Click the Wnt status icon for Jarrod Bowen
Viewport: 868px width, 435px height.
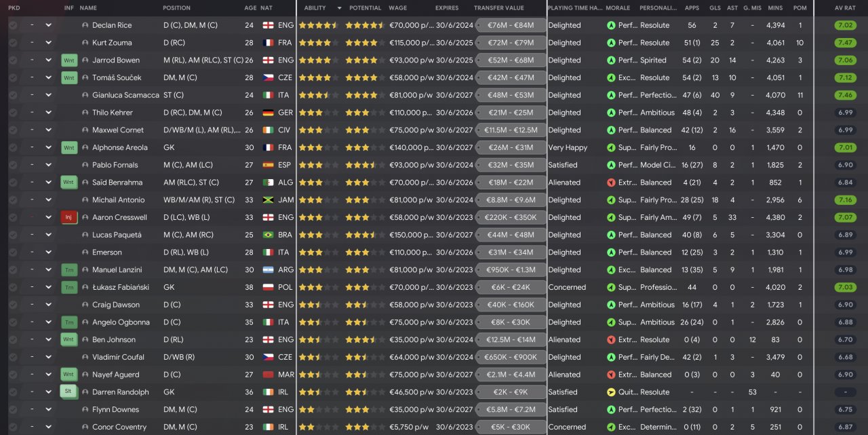69,60
